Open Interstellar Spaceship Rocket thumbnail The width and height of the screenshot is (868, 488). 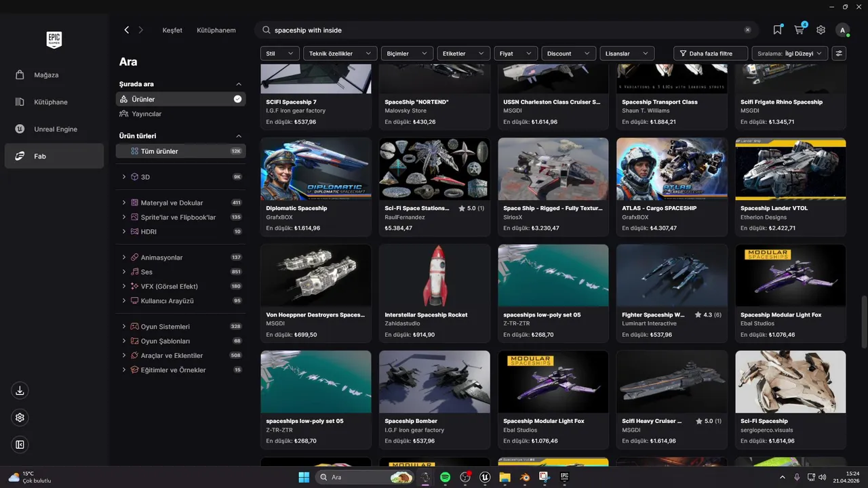[x=435, y=275]
